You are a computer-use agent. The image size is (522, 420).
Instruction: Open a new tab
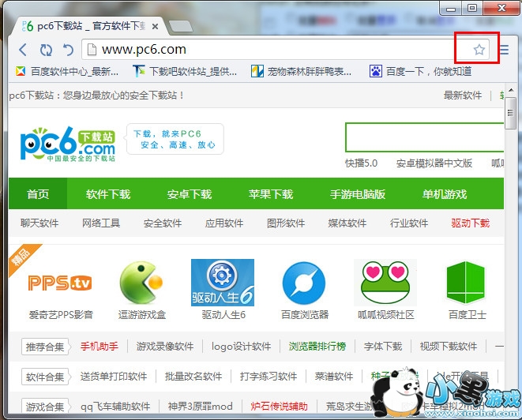pos(180,26)
